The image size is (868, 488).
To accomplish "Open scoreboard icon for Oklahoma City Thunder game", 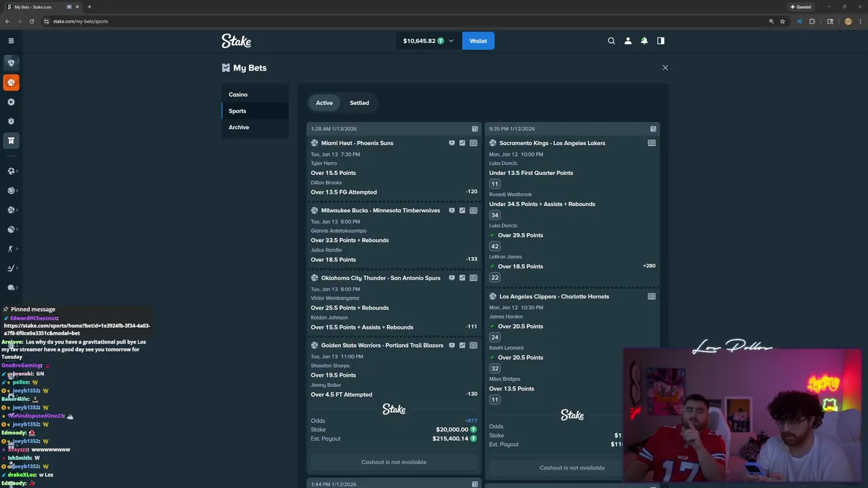I will coord(473,278).
